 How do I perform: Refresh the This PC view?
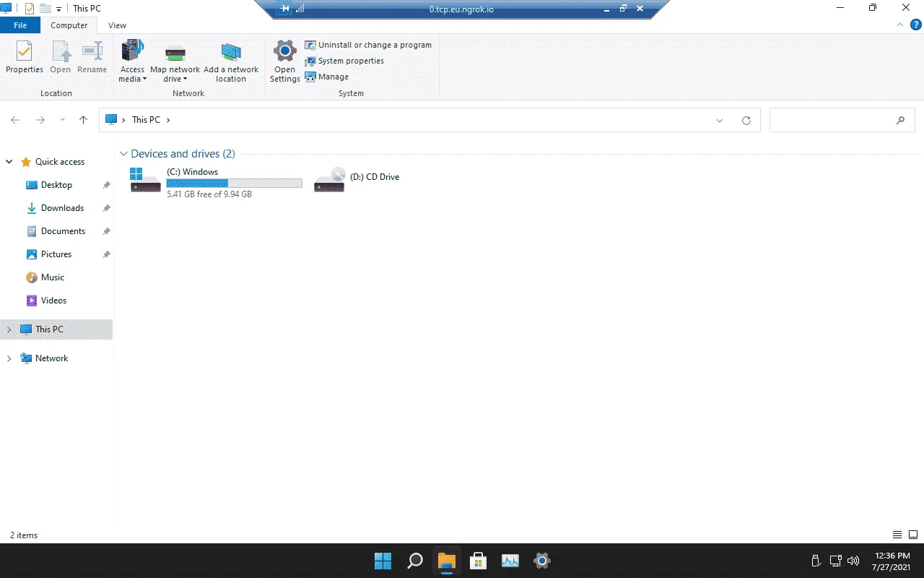(746, 121)
